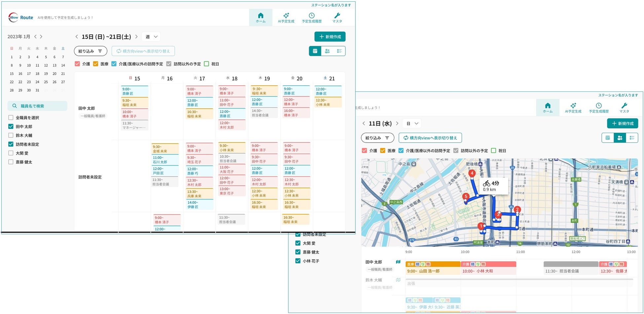Check 全職員を選択 checkbox
644x314 pixels.
point(11,118)
